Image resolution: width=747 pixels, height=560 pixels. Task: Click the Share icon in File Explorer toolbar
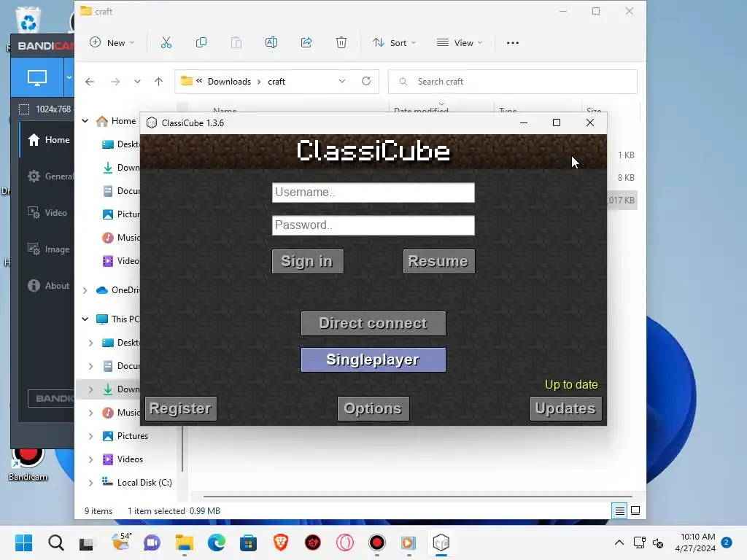click(x=306, y=43)
